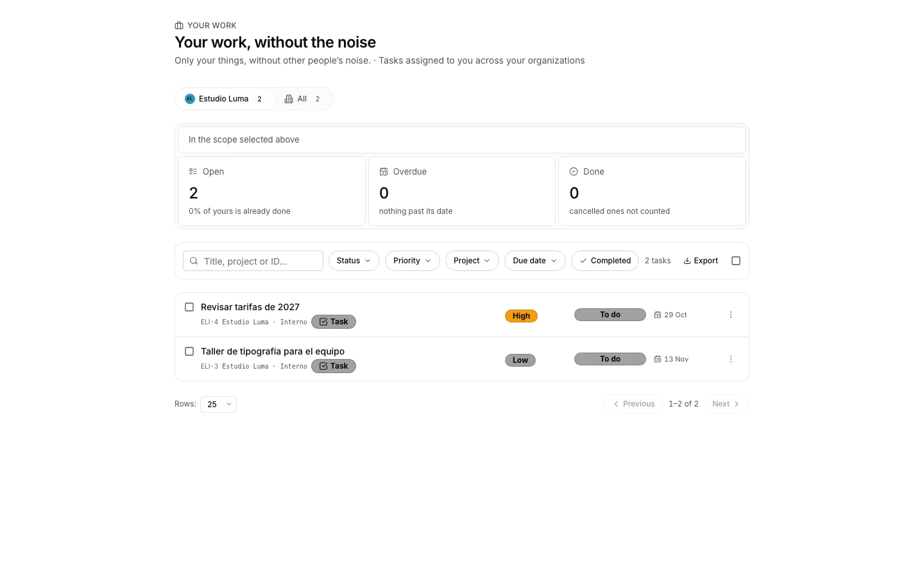Open the task Revisar tarifas de 2027
This screenshot has width=924, height=578.
pos(250,307)
